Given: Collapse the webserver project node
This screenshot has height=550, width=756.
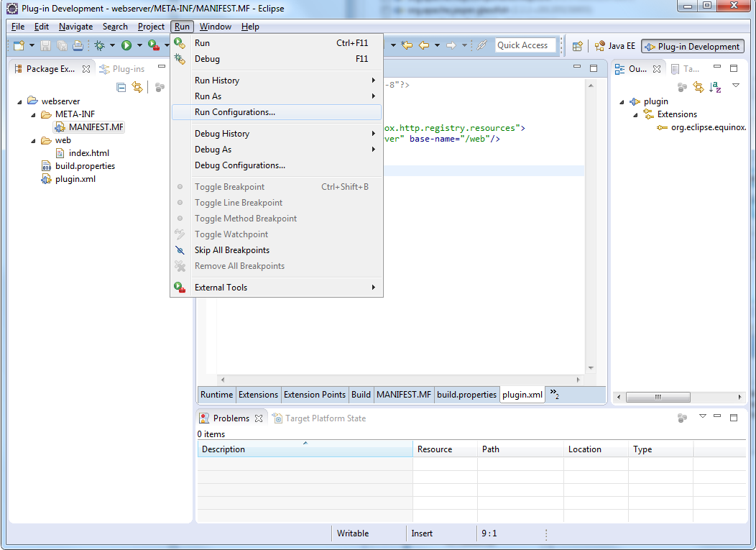Looking at the screenshot, I should [x=20, y=102].
